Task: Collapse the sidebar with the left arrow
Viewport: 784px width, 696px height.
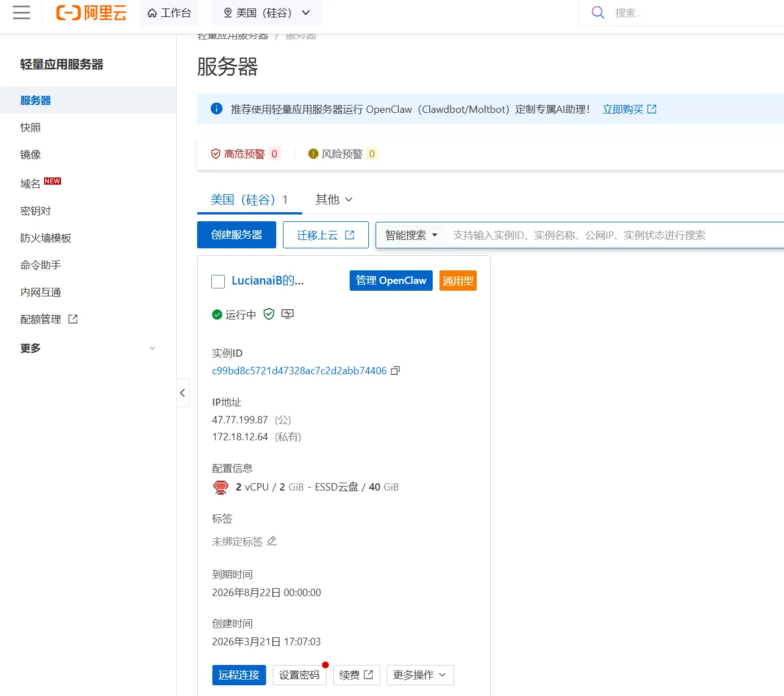Action: 182,393
